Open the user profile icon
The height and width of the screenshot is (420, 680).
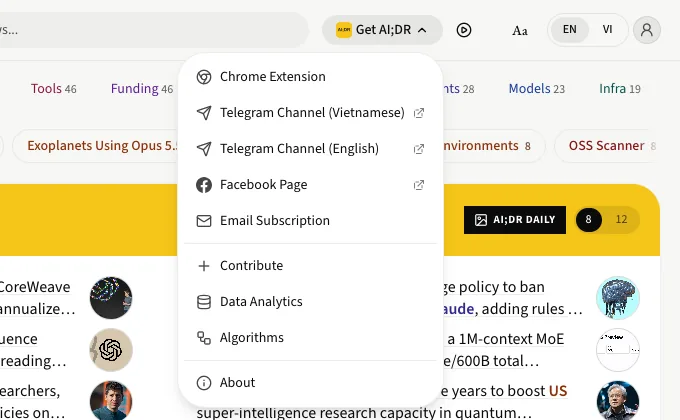(647, 30)
